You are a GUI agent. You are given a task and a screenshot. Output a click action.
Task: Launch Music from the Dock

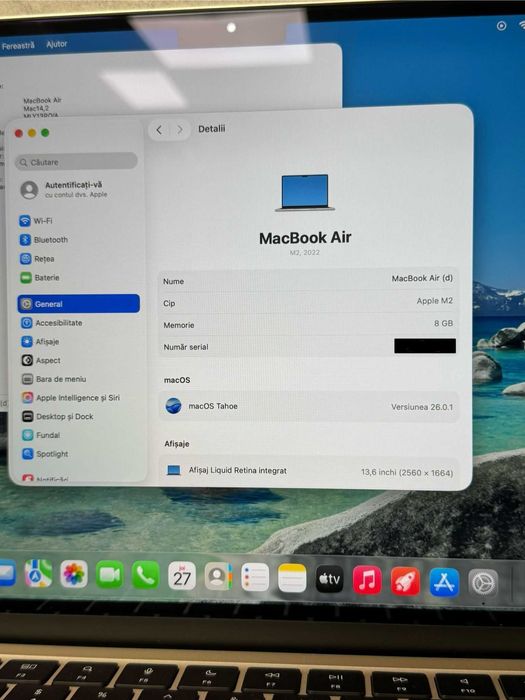(367, 580)
